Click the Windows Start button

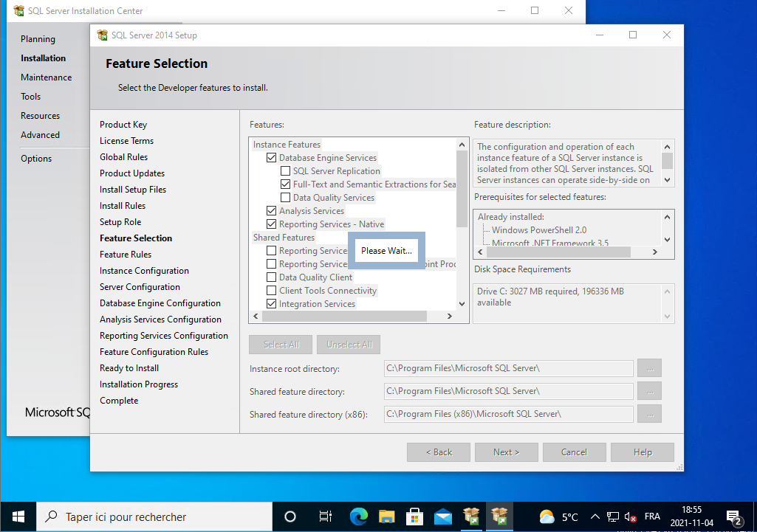point(18,517)
